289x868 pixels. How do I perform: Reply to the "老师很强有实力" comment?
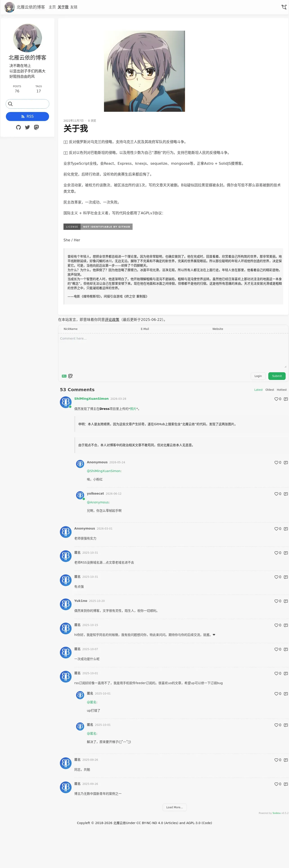click(x=286, y=529)
